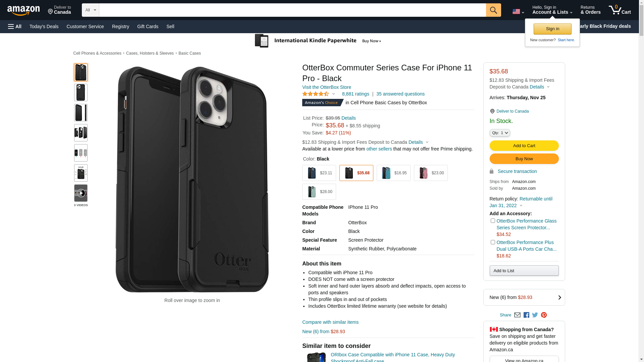The width and height of the screenshot is (644, 362).
Task: Go to the Amazon home logo
Action: click(23, 10)
